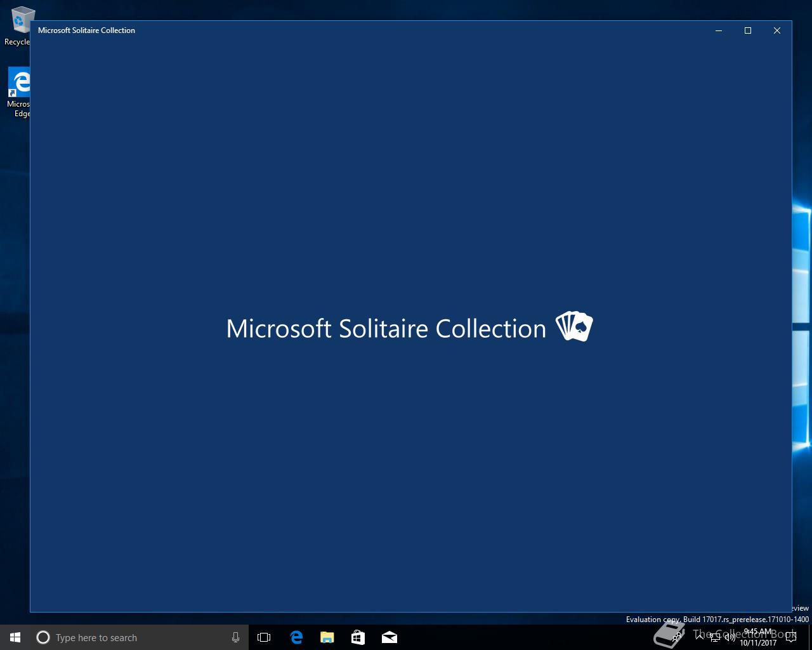
Task: Click the 'Microsoft Solitaire Collection' title bar text
Action: coord(86,30)
